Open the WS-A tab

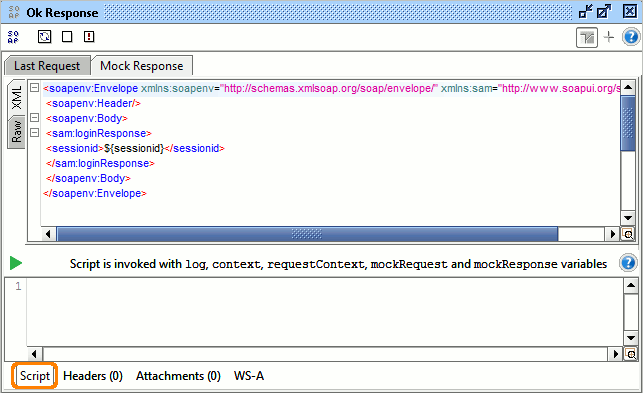(x=249, y=376)
